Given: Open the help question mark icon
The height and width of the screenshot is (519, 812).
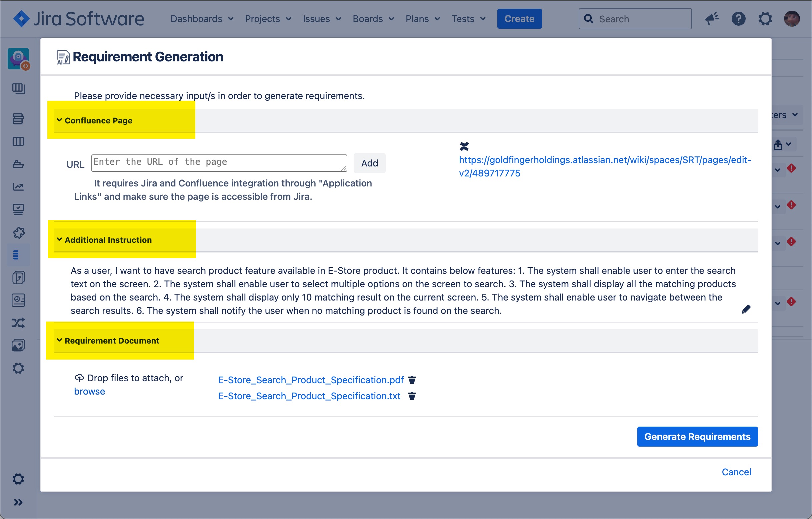Looking at the screenshot, I should [738, 19].
